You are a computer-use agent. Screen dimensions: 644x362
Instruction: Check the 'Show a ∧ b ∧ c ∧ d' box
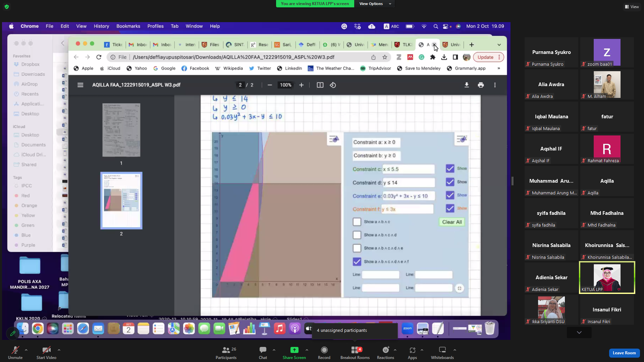coord(357,235)
